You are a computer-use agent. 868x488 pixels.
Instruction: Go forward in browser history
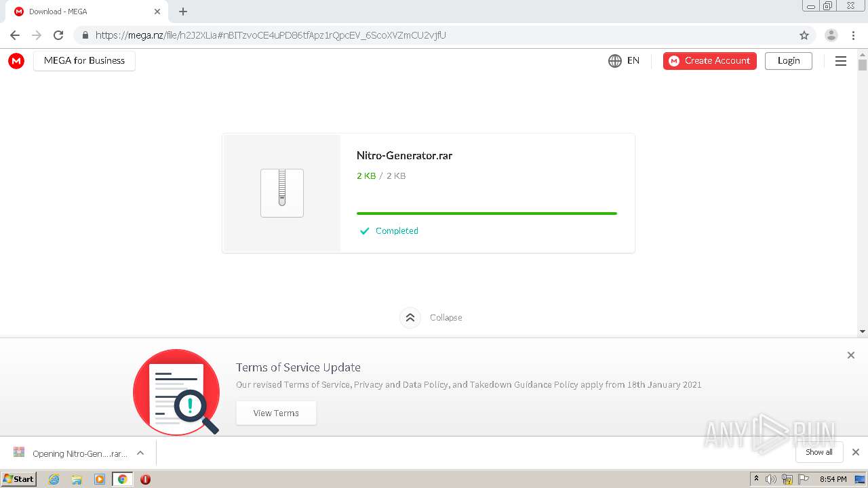coord(37,35)
